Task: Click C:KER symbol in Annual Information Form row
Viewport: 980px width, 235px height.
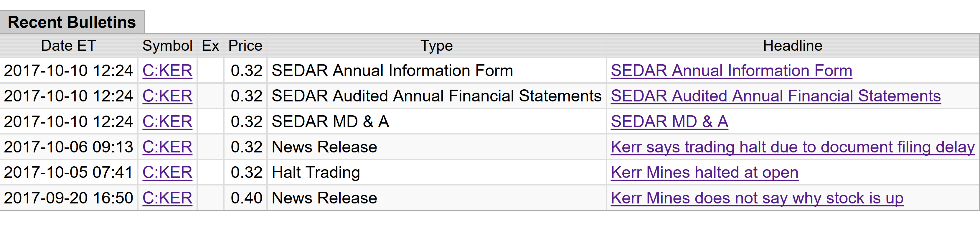Action: pyautogui.click(x=167, y=70)
